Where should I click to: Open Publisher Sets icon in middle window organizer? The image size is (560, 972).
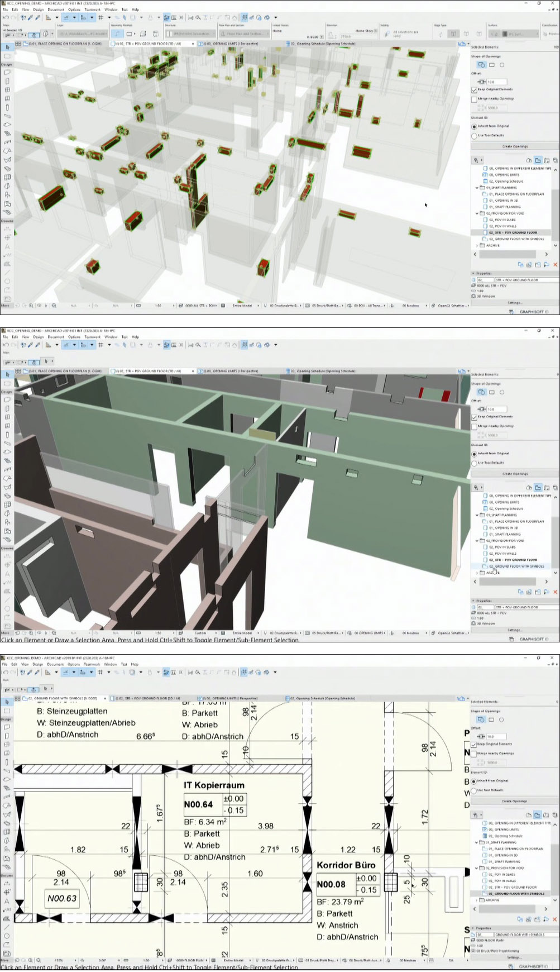[x=555, y=488]
